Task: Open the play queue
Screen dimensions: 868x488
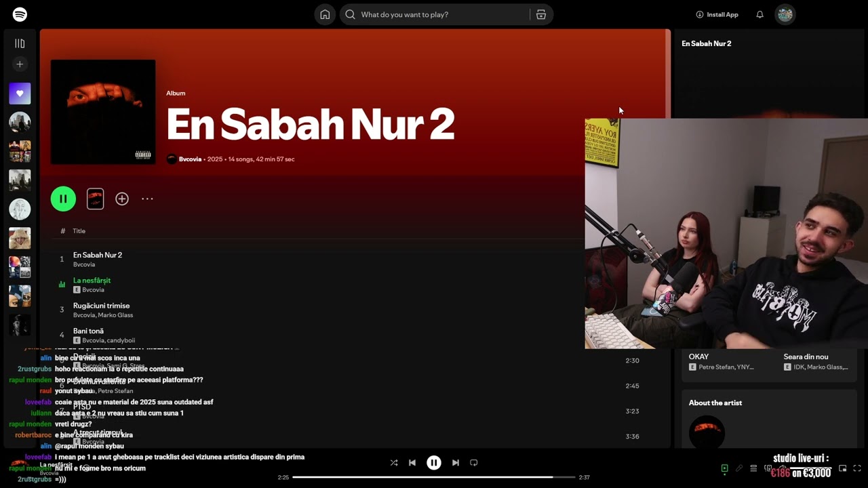Action: pos(753,468)
